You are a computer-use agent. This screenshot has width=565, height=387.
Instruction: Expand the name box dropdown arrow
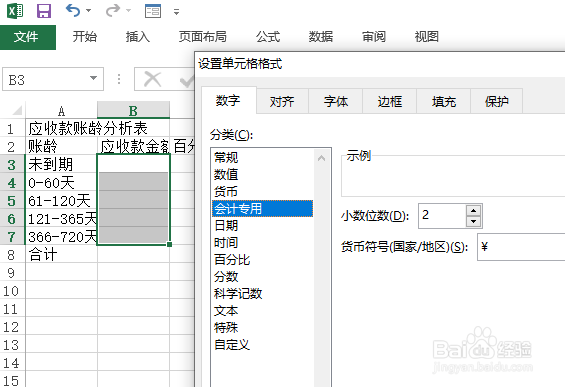tap(94, 79)
